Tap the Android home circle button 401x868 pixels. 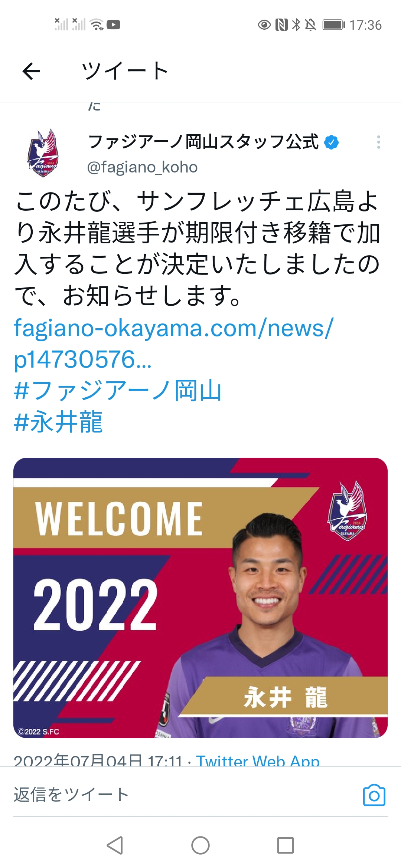tap(200, 845)
